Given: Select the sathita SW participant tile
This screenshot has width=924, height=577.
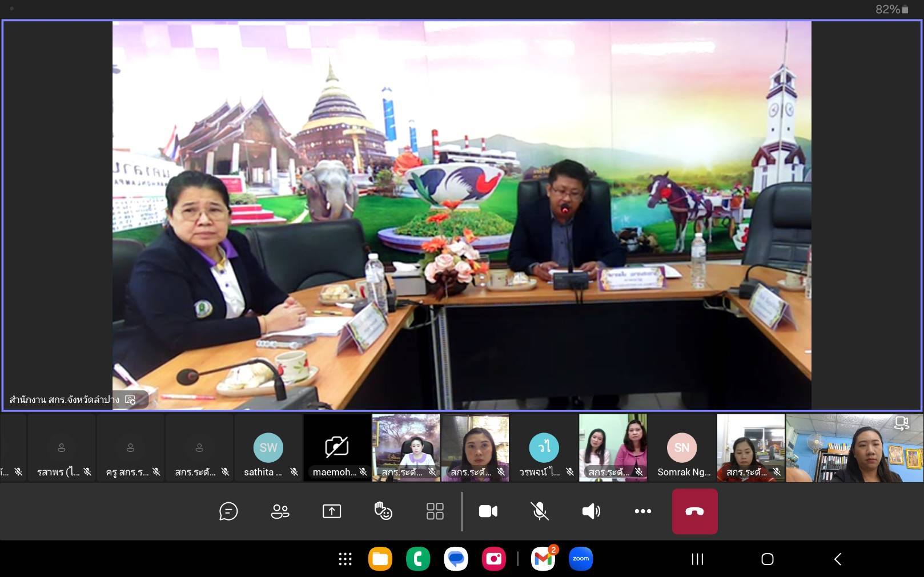Looking at the screenshot, I should (268, 449).
